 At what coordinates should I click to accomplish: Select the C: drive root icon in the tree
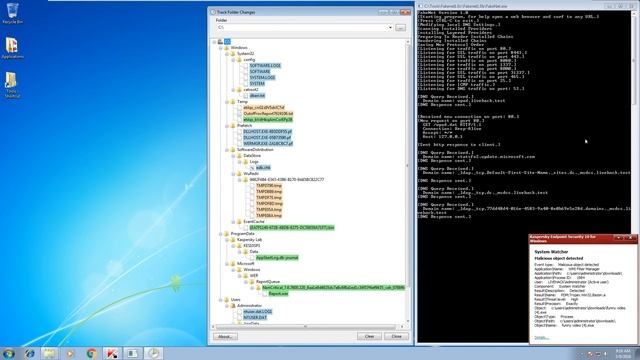click(x=220, y=42)
